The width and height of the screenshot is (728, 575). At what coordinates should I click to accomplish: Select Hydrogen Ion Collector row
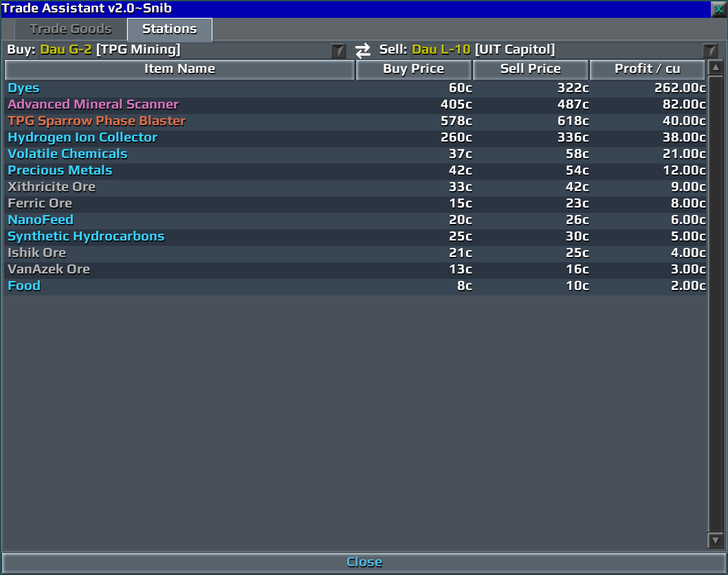(x=355, y=137)
